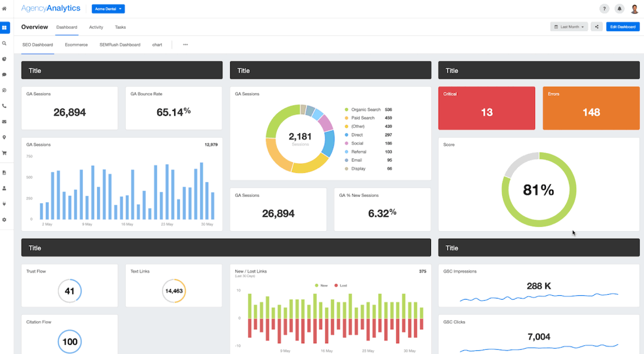Click the orange Errors 148 card
This screenshot has width=644, height=354.
coord(591,108)
